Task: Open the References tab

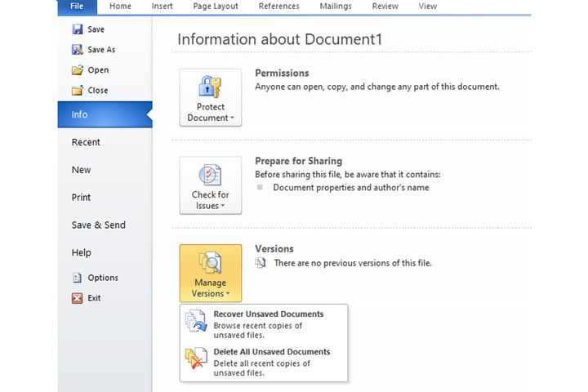Action: click(279, 7)
